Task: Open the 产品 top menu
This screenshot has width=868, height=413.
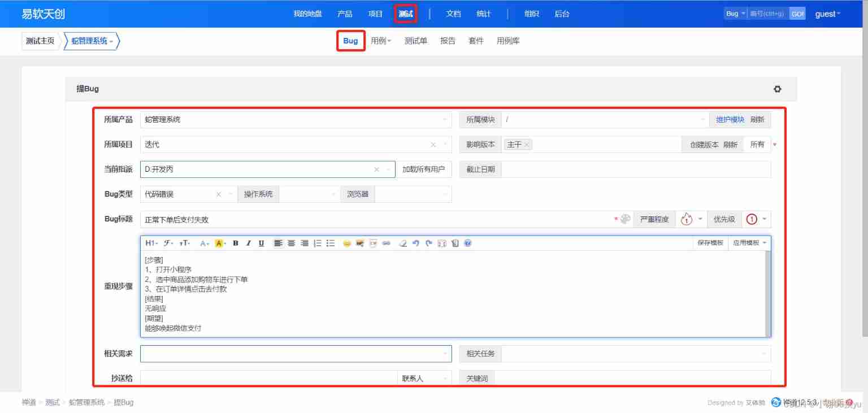Action: click(345, 14)
